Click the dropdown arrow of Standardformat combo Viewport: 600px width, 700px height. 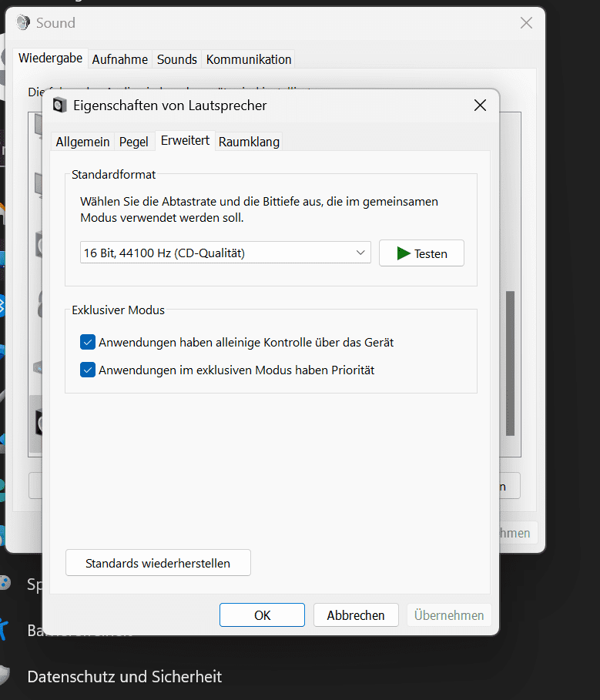click(360, 253)
